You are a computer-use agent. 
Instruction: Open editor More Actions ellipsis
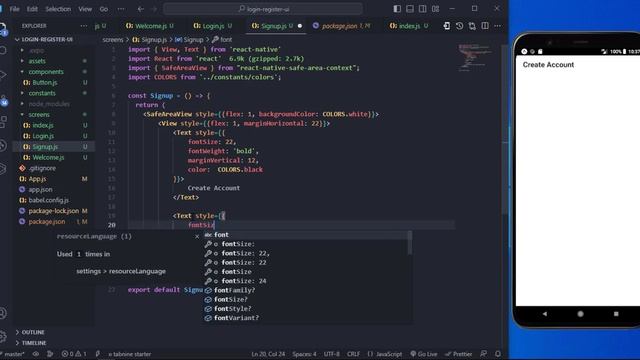click(498, 26)
